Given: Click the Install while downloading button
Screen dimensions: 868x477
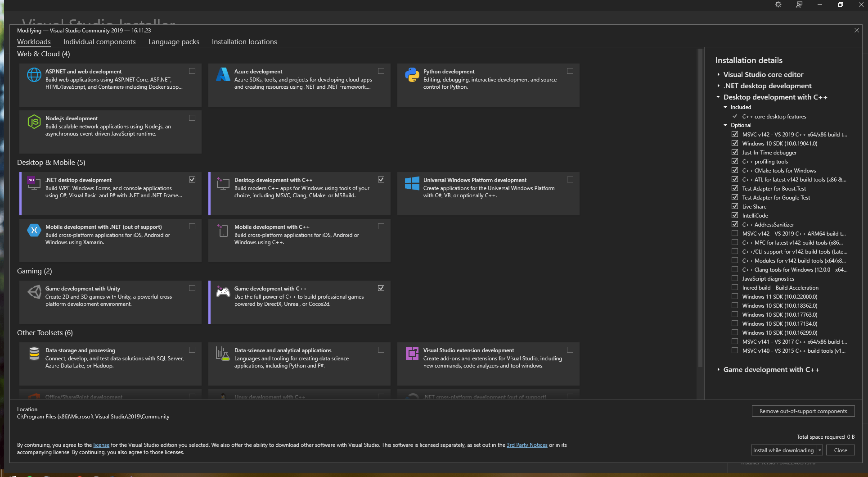Looking at the screenshot, I should (783, 450).
